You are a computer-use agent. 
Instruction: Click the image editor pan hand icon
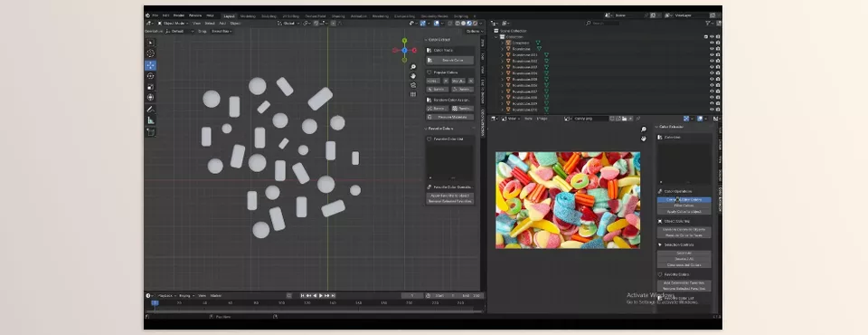(643, 139)
